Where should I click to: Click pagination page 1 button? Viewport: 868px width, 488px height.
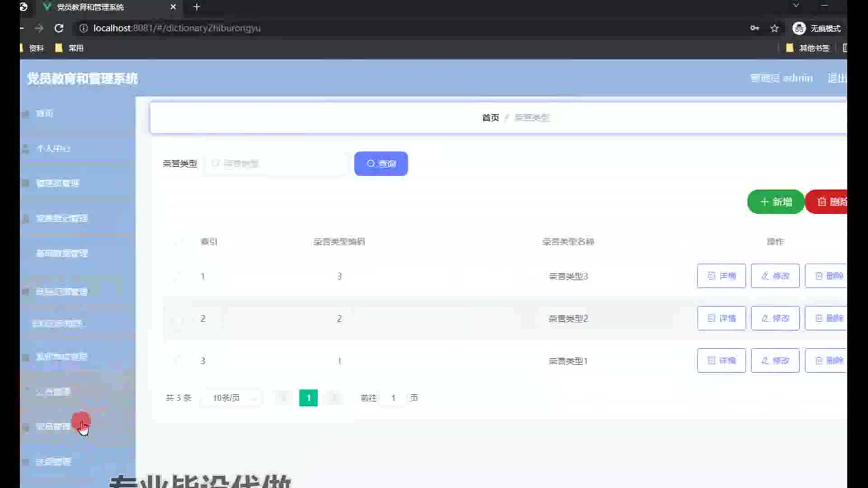coord(308,398)
